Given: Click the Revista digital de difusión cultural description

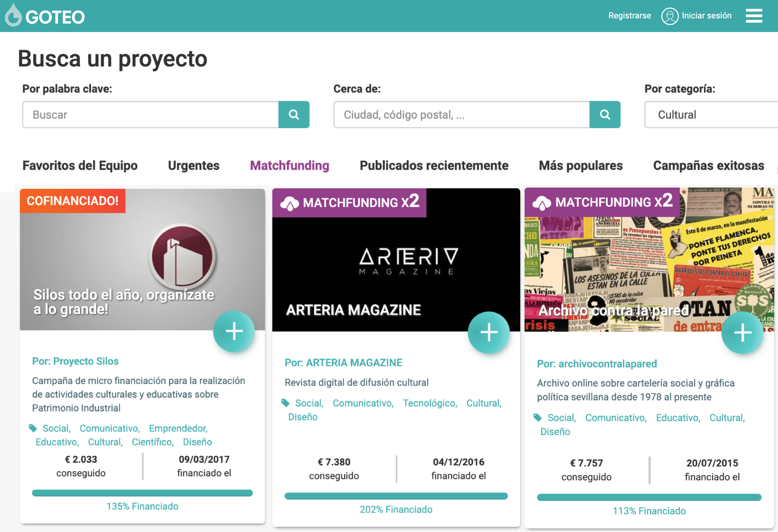Looking at the screenshot, I should [x=357, y=382].
